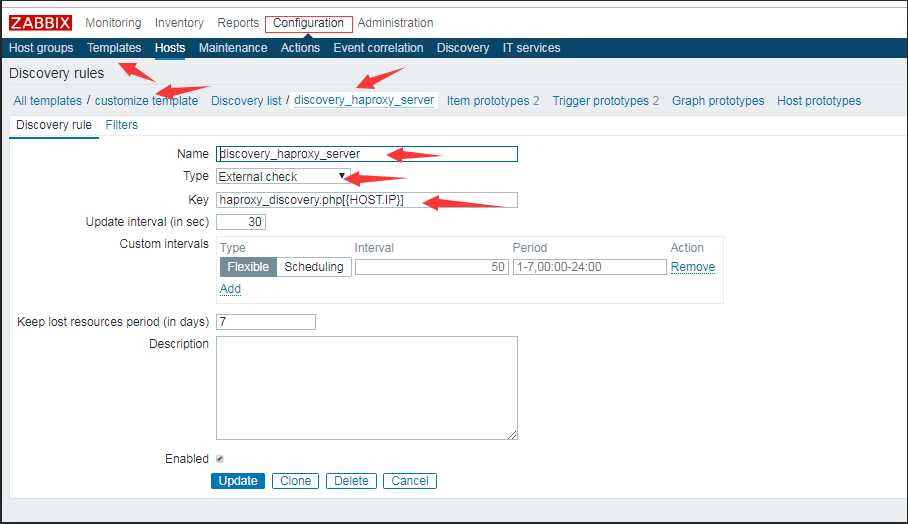Switch to Filters tab
Image resolution: width=908 pixels, height=524 pixels.
click(x=122, y=125)
